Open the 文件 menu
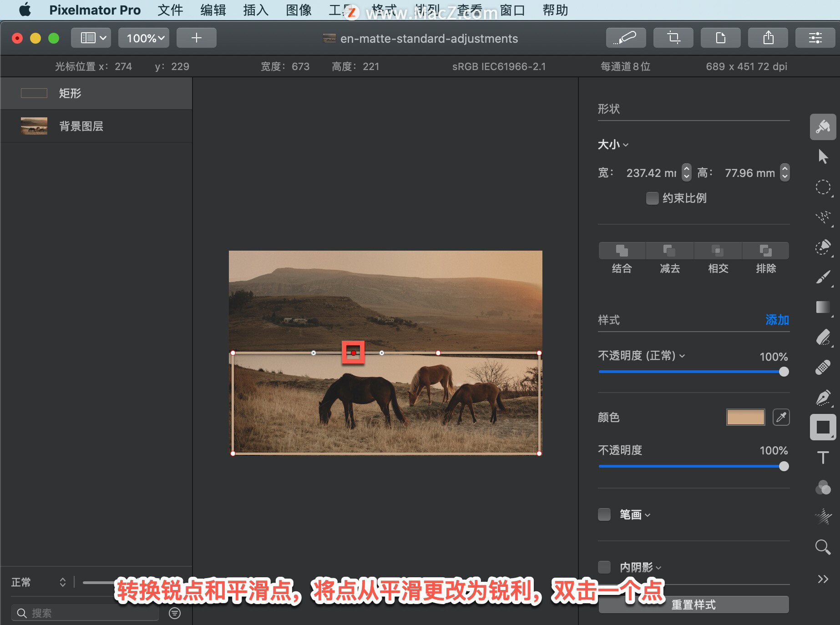This screenshot has height=625, width=840. 170,10
